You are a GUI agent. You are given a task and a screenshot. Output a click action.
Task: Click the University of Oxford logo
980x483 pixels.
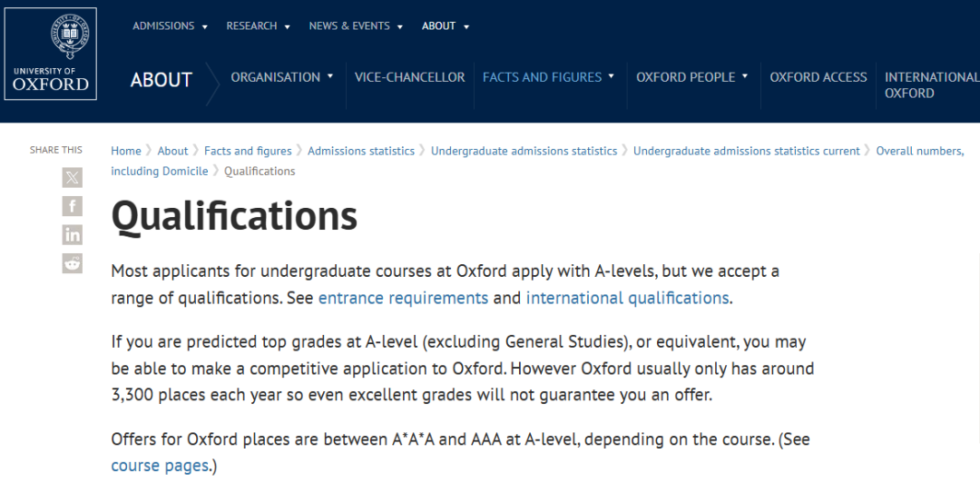51,55
